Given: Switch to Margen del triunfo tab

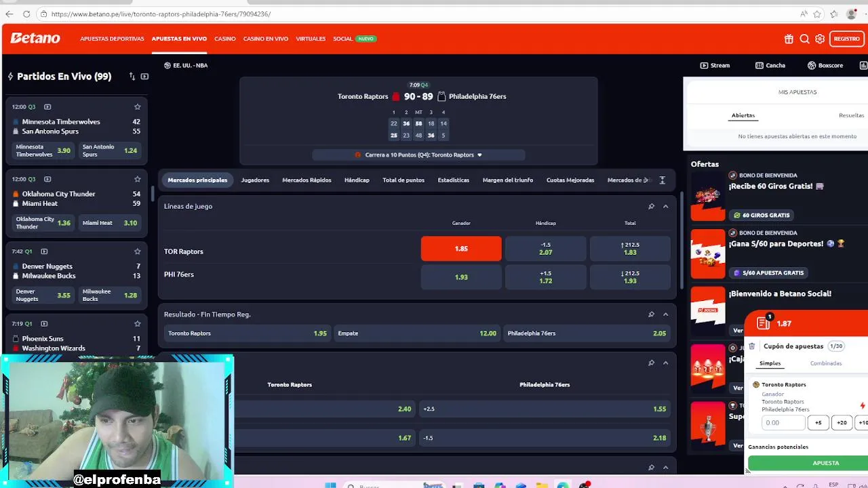Looking at the screenshot, I should pos(508,180).
